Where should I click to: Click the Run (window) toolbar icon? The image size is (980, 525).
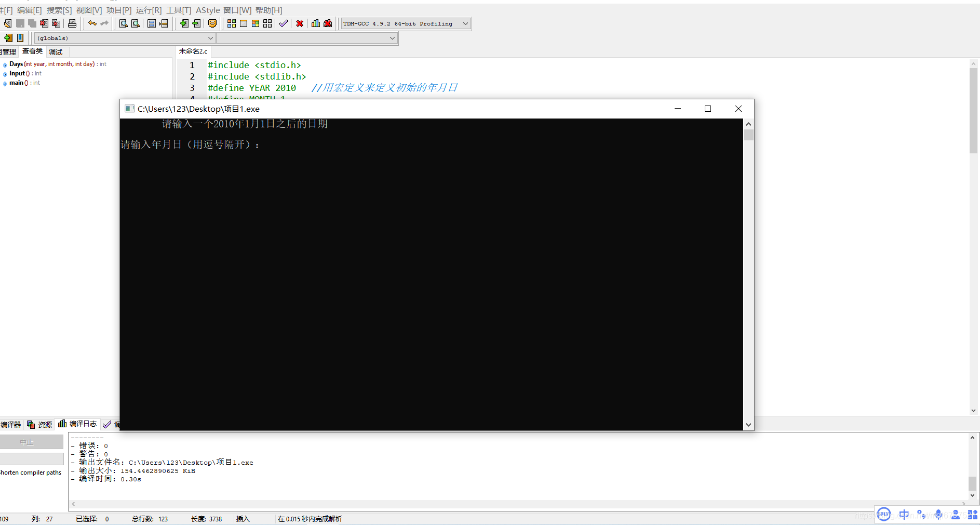click(244, 23)
